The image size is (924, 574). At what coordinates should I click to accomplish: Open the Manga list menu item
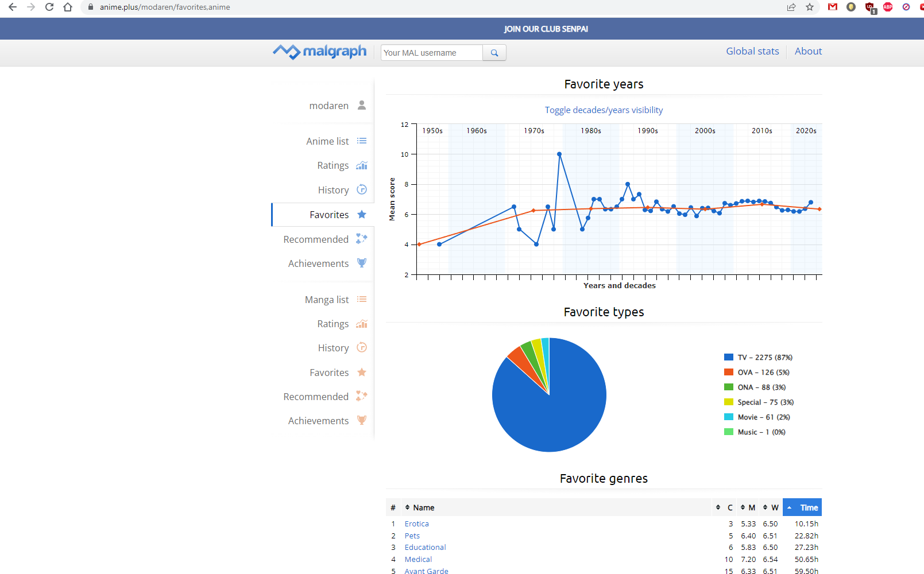pyautogui.click(x=327, y=300)
